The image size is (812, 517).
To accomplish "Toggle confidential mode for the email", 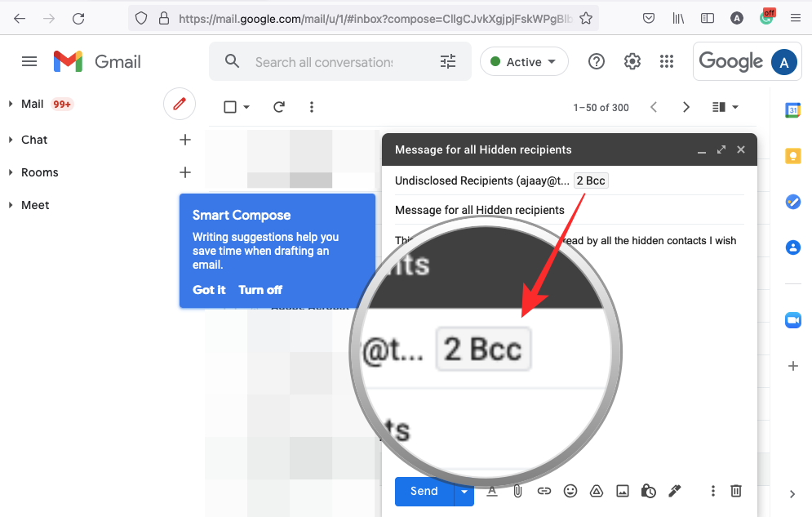I will point(649,491).
